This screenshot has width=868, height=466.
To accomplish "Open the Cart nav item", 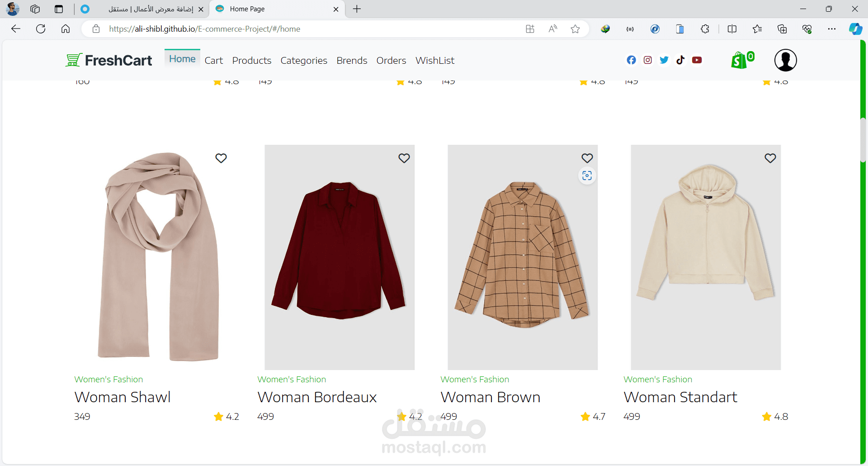I will pyautogui.click(x=214, y=61).
